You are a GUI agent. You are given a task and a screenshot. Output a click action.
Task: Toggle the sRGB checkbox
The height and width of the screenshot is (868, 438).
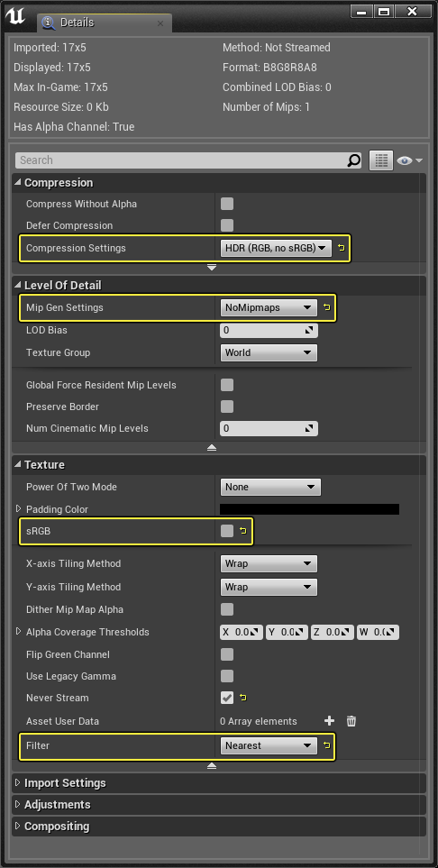(227, 531)
